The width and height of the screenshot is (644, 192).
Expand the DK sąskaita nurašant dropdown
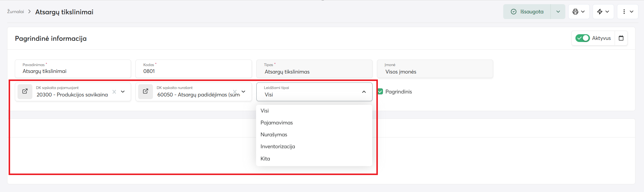pyautogui.click(x=244, y=92)
